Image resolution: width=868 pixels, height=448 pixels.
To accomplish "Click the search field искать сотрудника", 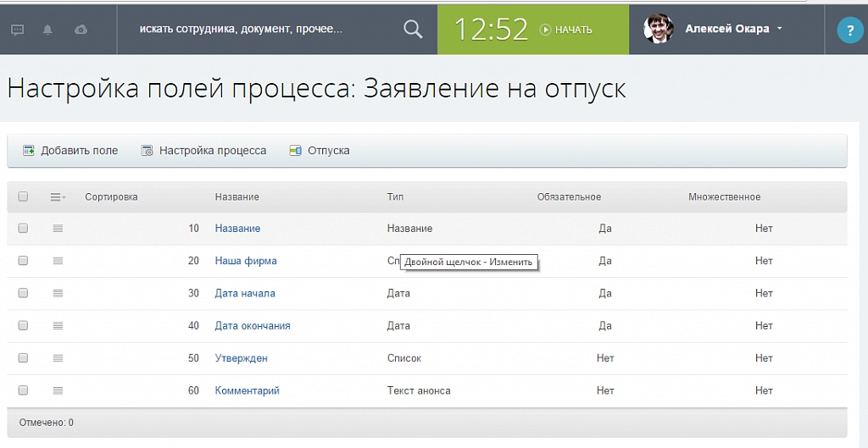I will click(x=241, y=29).
